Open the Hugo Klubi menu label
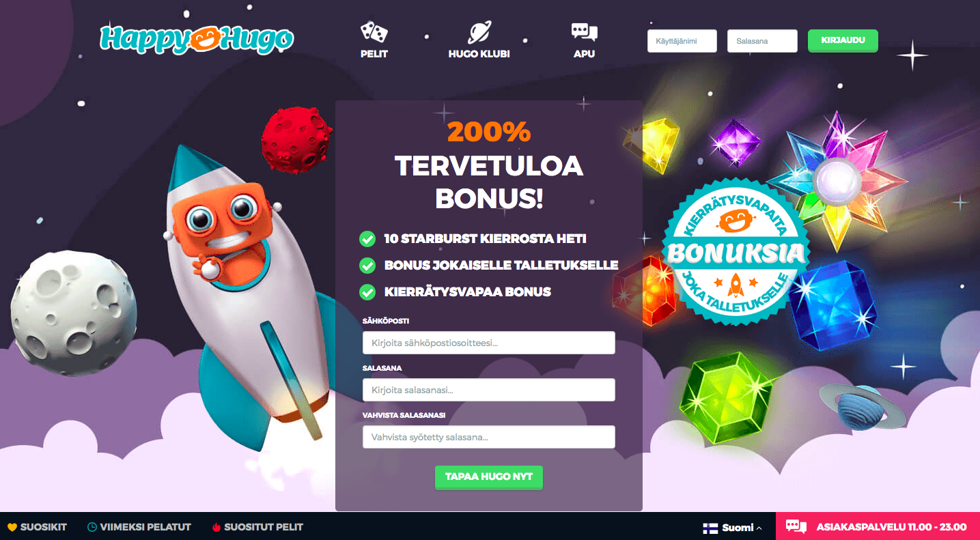The height and width of the screenshot is (540, 980). pos(479,54)
